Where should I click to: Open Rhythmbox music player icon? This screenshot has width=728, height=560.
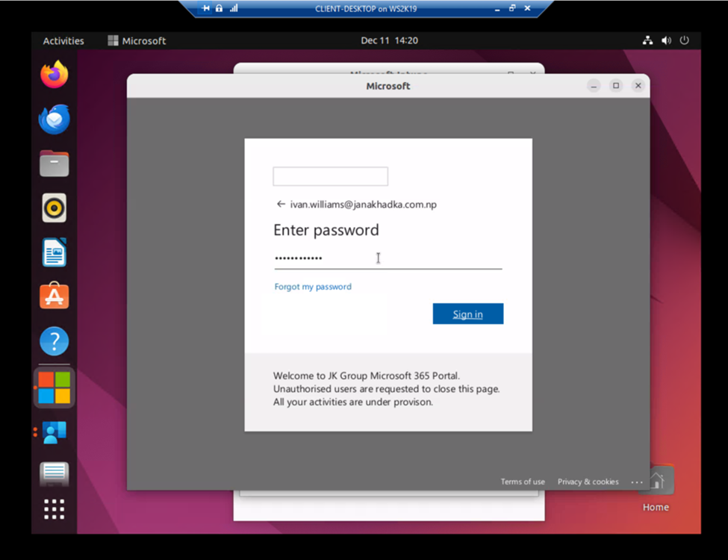point(55,208)
